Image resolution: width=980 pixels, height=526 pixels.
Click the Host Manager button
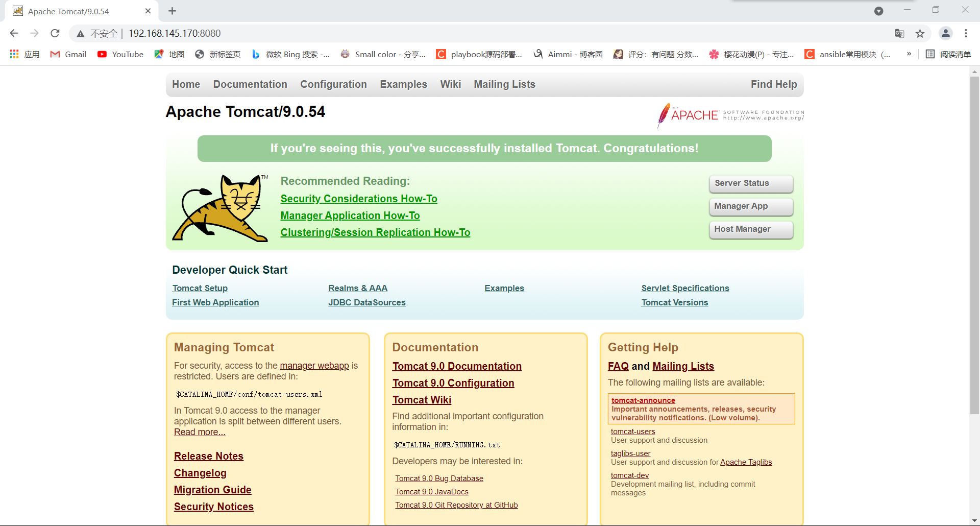(x=751, y=229)
